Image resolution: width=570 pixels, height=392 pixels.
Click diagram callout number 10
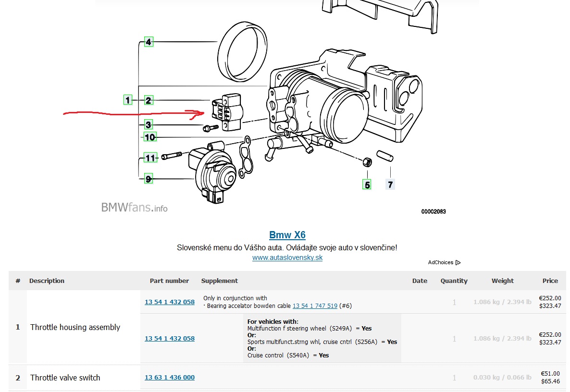[150, 137]
